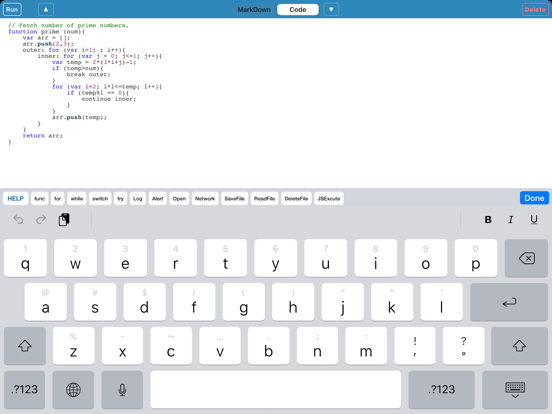Move cell down with triangle arrow
552x414 pixels.
tap(331, 10)
